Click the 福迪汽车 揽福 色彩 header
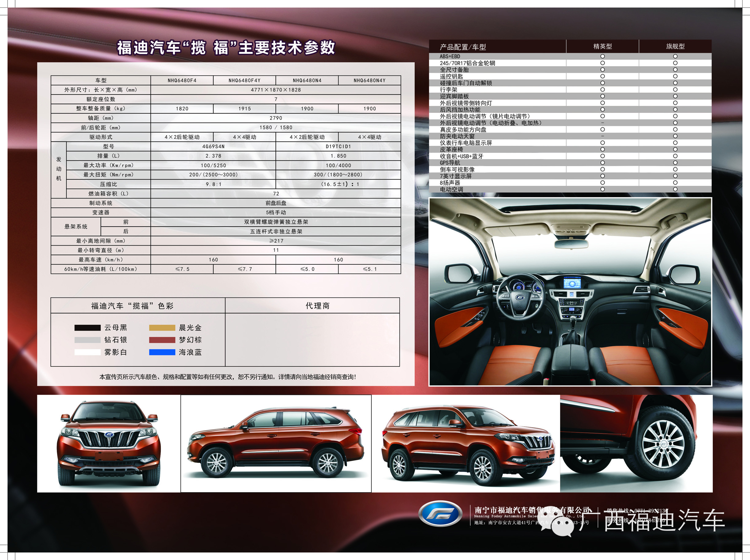 (132, 306)
